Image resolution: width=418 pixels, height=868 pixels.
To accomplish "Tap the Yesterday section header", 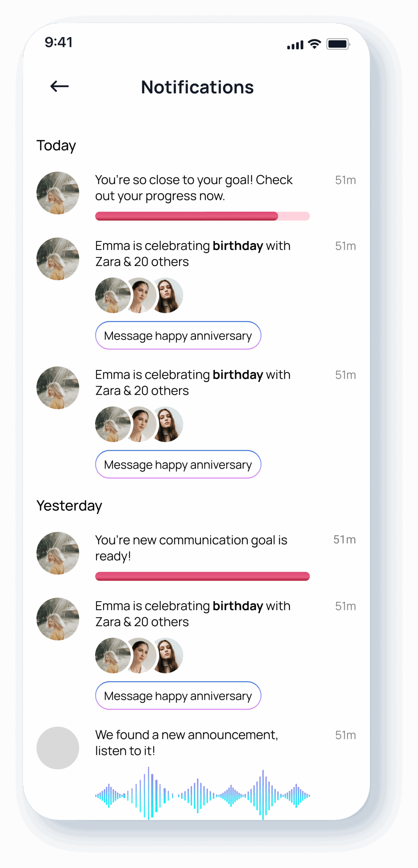I will 69,506.
